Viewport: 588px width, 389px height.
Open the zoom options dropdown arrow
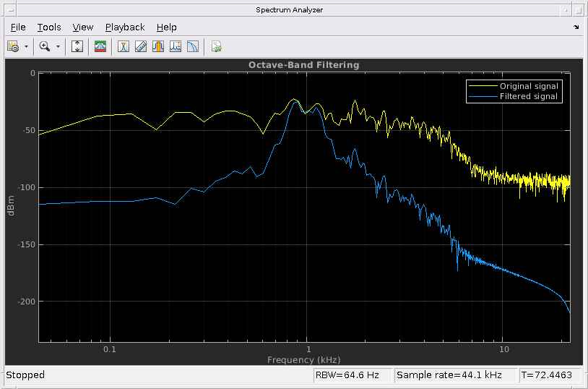tap(58, 47)
